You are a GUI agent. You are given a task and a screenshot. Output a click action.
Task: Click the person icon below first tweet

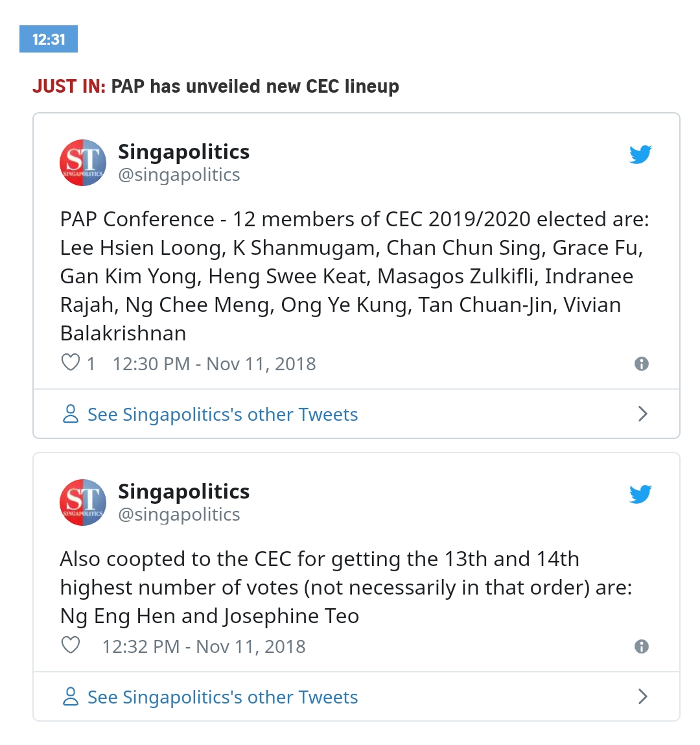tap(70, 414)
